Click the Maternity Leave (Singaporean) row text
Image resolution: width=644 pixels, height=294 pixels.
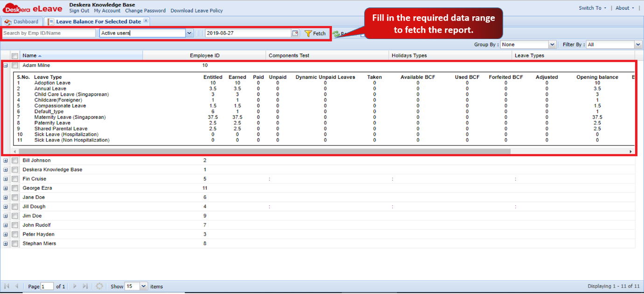70,117
